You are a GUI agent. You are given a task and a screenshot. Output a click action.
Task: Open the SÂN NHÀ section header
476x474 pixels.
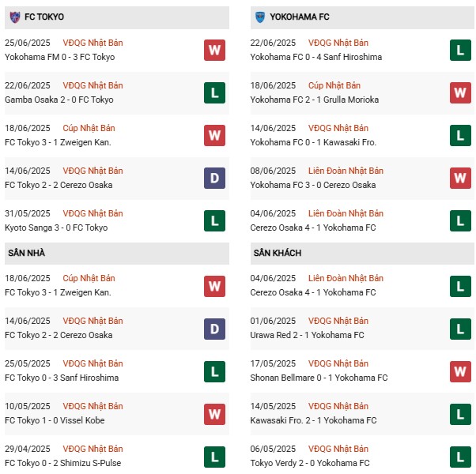coord(117,254)
